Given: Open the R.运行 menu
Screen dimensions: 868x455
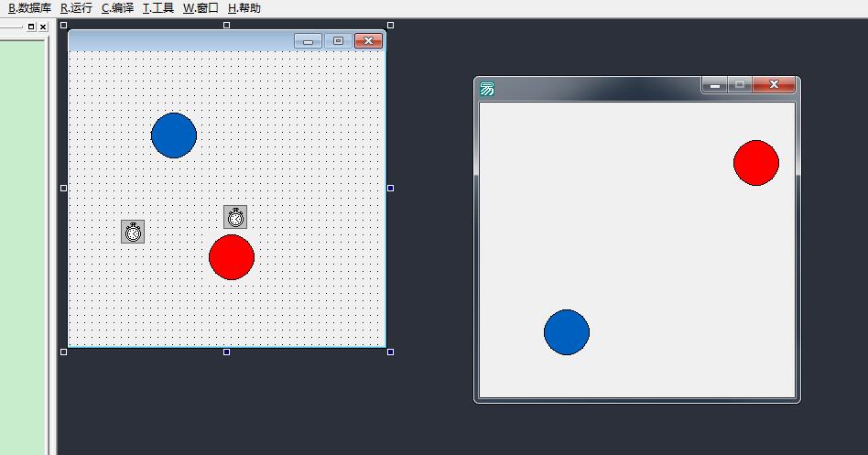Looking at the screenshot, I should coord(76,8).
